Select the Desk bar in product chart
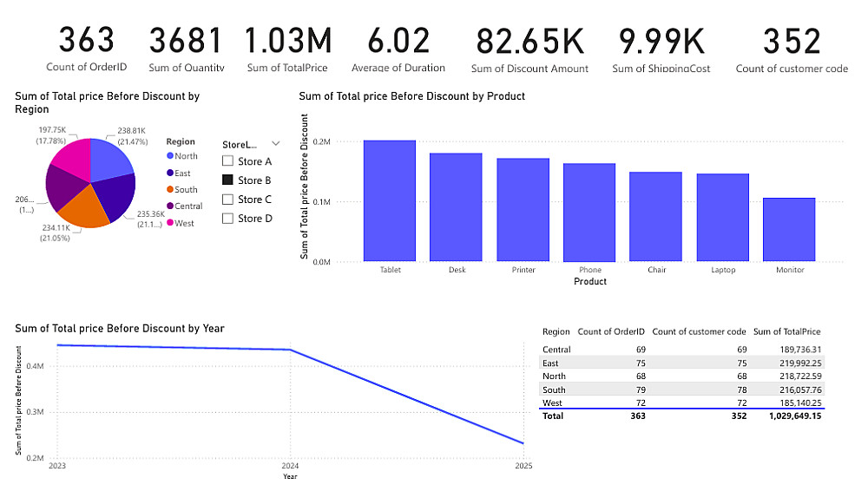Image resolution: width=868 pixels, height=491 pixels. [x=457, y=207]
